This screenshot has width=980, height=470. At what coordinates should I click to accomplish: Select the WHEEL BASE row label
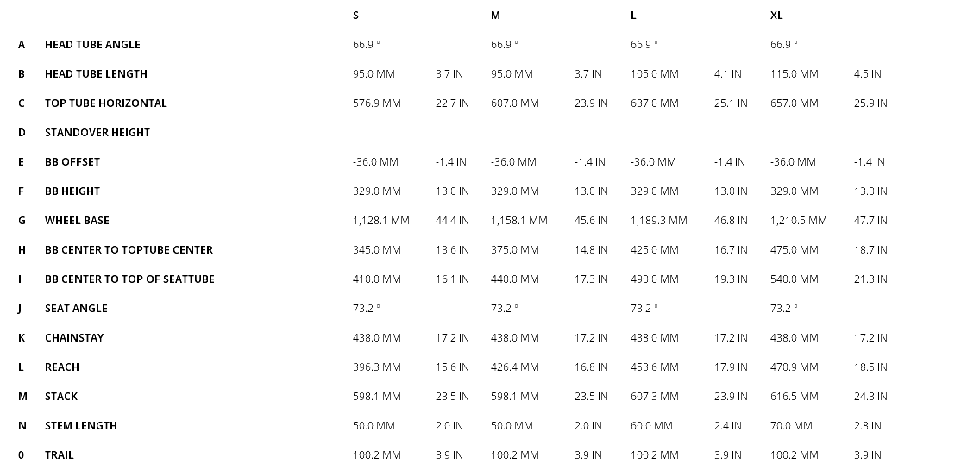(x=77, y=221)
